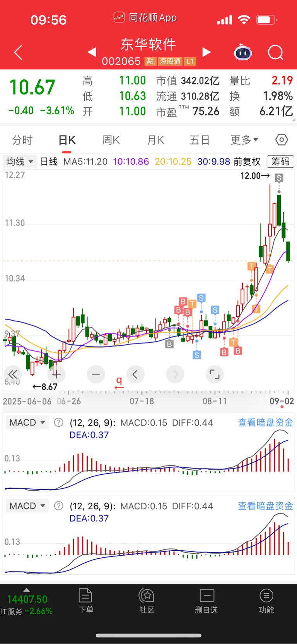The width and height of the screenshot is (297, 644).
Task: Tap 量比 2.19 value
Action: (x=282, y=81)
